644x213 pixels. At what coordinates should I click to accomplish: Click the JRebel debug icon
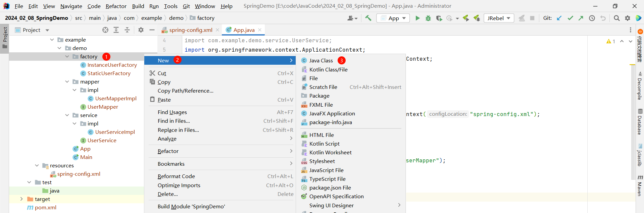click(x=477, y=18)
